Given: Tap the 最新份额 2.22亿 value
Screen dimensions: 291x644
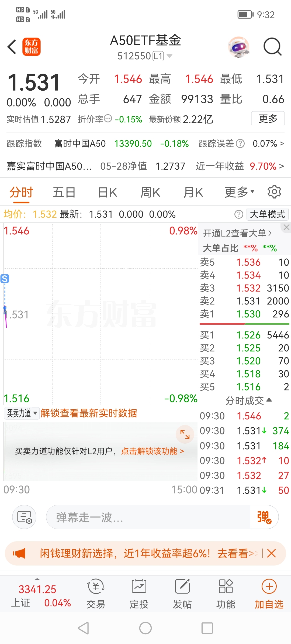Looking at the screenshot, I should click(x=198, y=119).
